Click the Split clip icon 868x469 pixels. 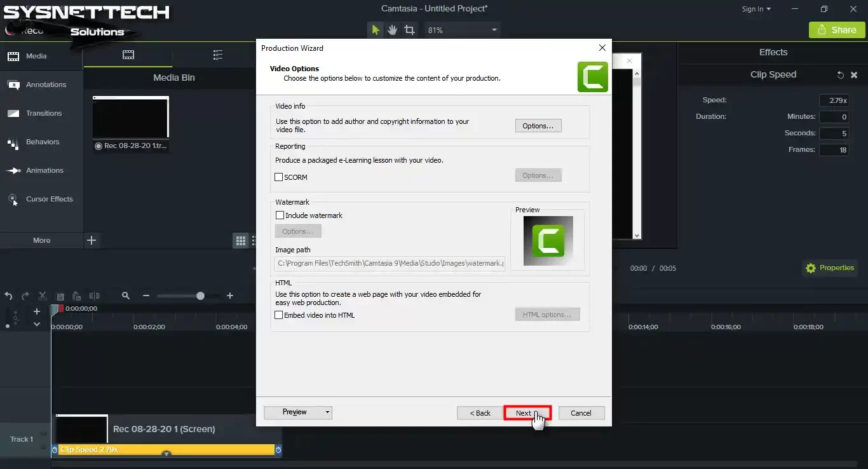(94, 296)
